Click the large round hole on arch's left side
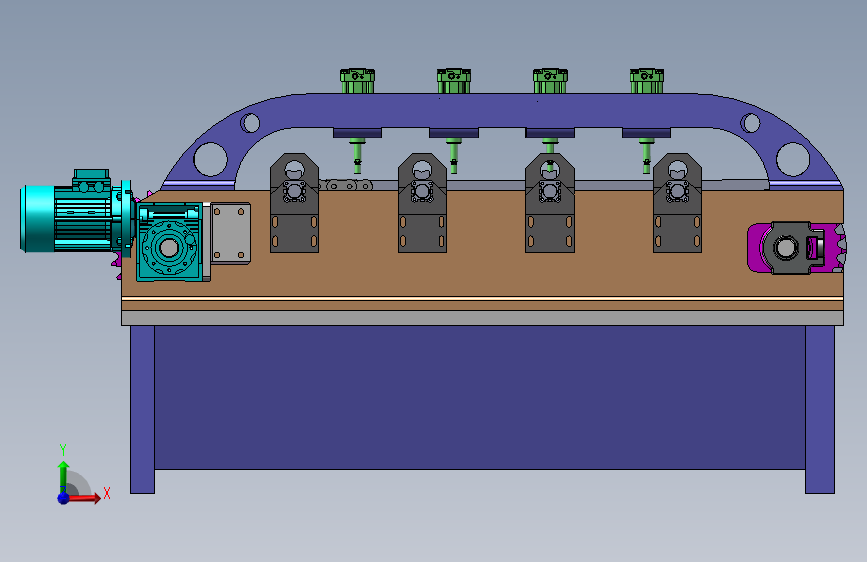867x562 pixels. pyautogui.click(x=211, y=159)
